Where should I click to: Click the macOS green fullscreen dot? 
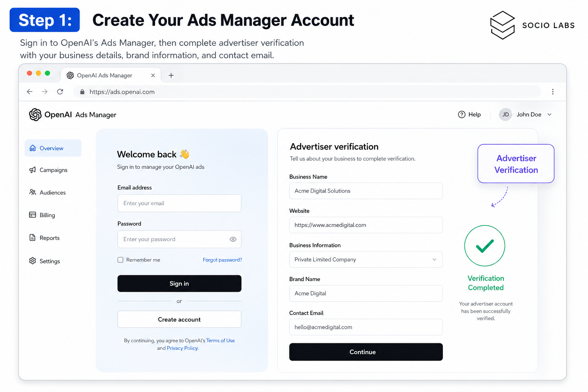47,73
